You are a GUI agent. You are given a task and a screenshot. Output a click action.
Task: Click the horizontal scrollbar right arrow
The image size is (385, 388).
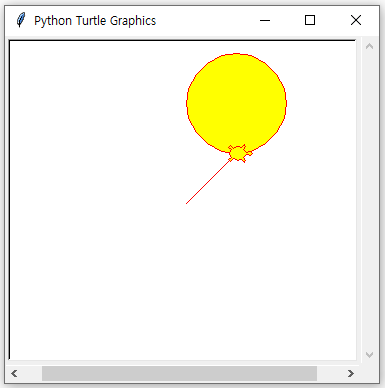coord(350,373)
